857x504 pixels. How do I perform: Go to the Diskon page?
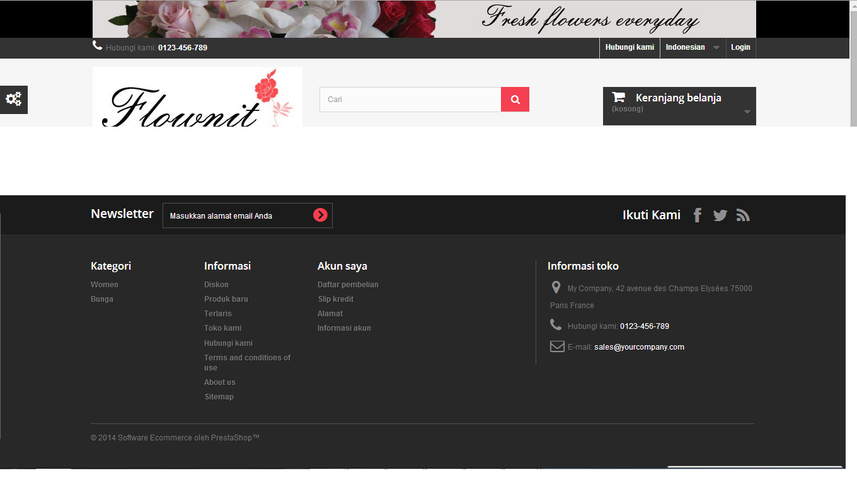tap(216, 285)
